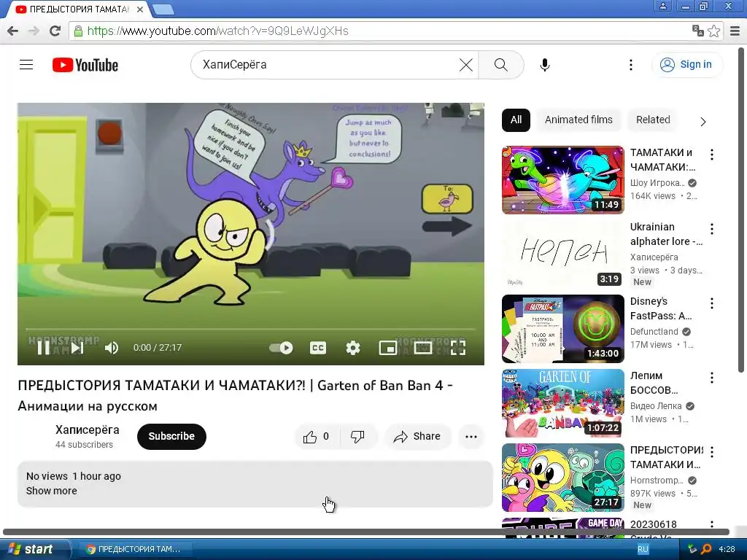The height and width of the screenshot is (560, 747).
Task: Open options menu for Disney's FastPass video
Action: tap(712, 303)
